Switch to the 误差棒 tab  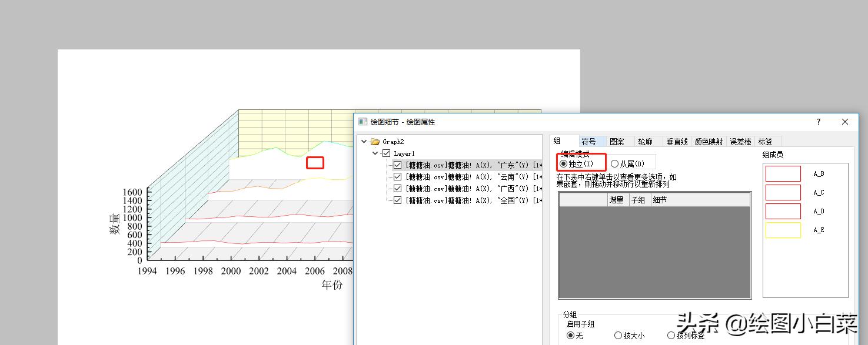point(741,142)
